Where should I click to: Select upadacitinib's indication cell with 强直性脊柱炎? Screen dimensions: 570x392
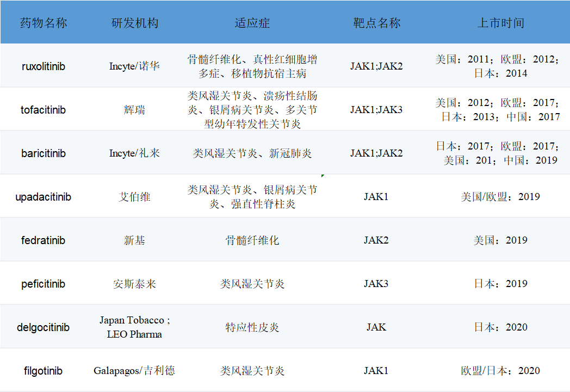(x=252, y=197)
